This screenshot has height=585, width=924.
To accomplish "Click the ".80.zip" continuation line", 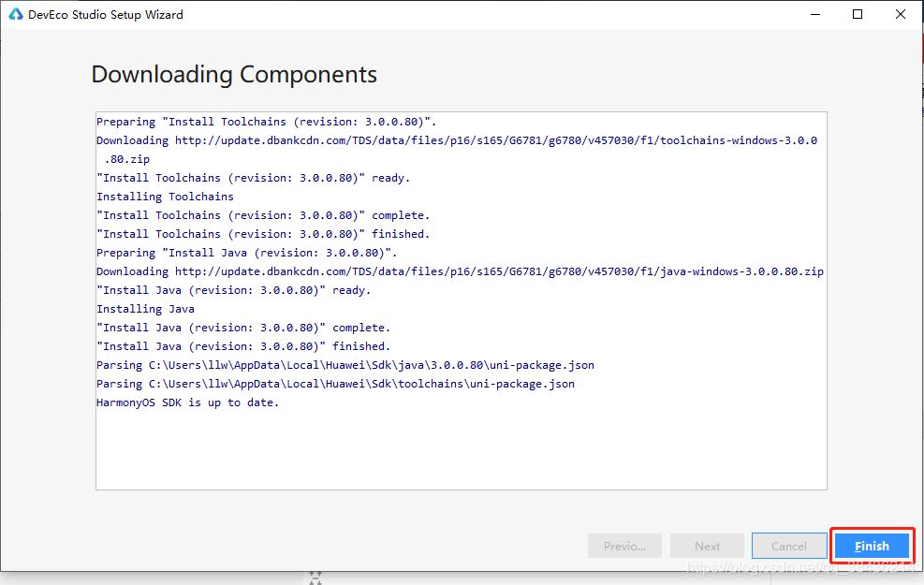I will (x=126, y=159).
